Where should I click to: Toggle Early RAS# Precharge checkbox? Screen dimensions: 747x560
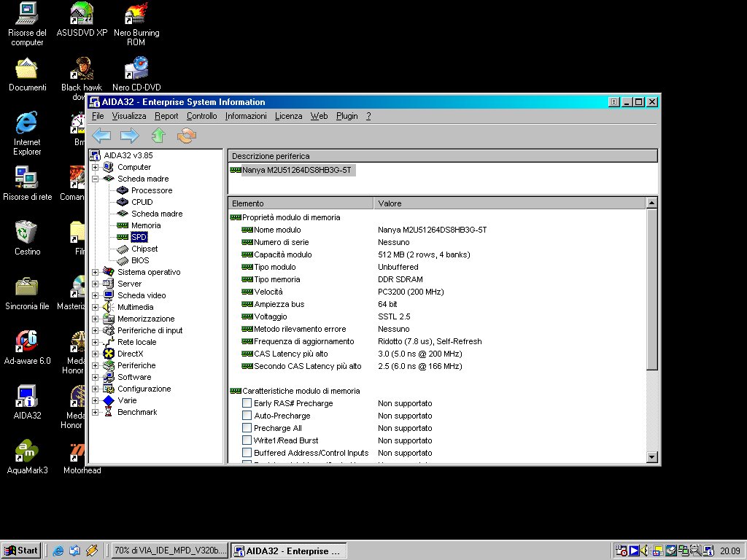coord(247,403)
